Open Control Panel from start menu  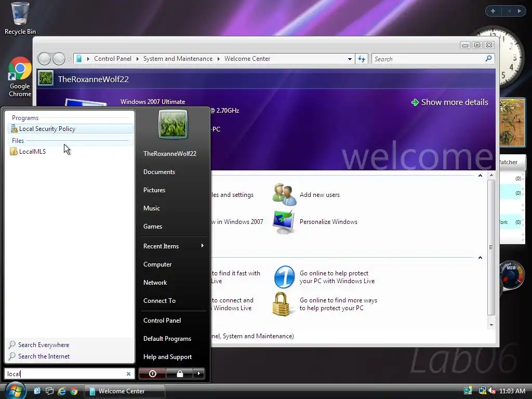pyautogui.click(x=162, y=320)
